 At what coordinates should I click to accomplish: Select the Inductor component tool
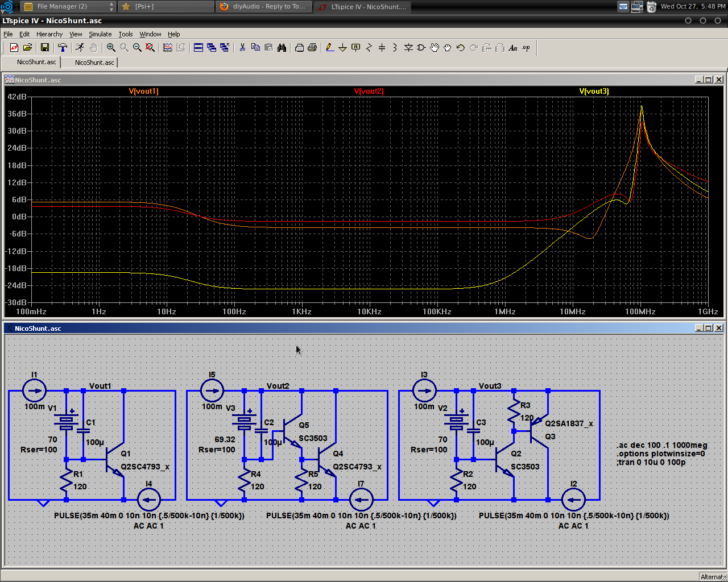pyautogui.click(x=395, y=48)
